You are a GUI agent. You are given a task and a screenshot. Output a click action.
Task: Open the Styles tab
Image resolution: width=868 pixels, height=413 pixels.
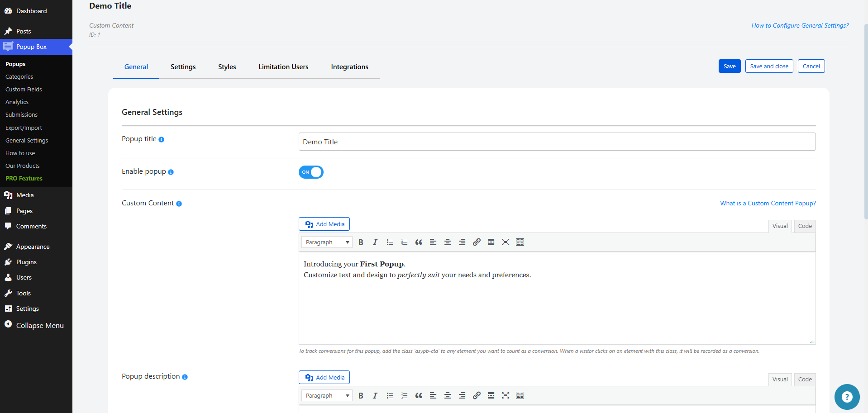(x=227, y=67)
